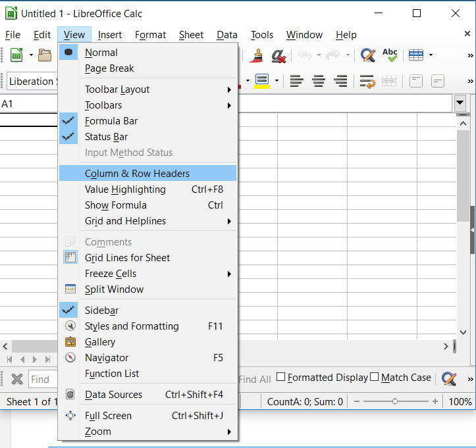This screenshot has width=476, height=448.
Task: Open the Data menu
Action: [226, 35]
